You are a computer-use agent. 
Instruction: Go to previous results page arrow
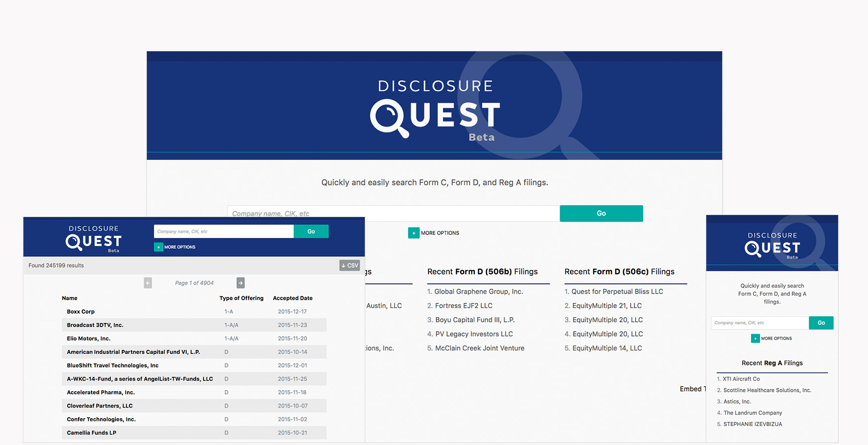click(x=148, y=283)
